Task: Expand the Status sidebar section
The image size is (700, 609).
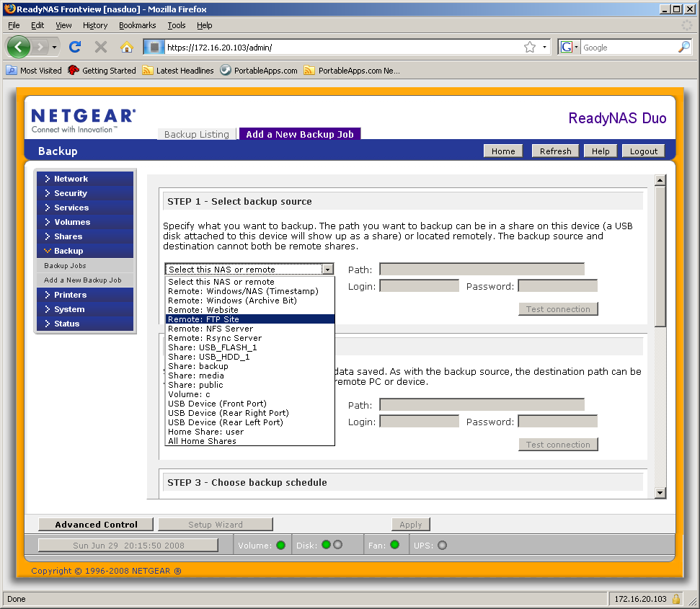Action: (85, 324)
